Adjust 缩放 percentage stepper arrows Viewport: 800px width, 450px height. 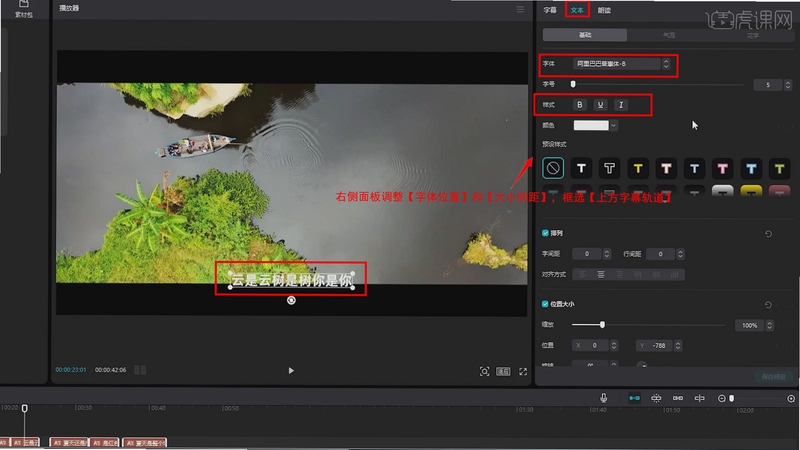coord(769,325)
